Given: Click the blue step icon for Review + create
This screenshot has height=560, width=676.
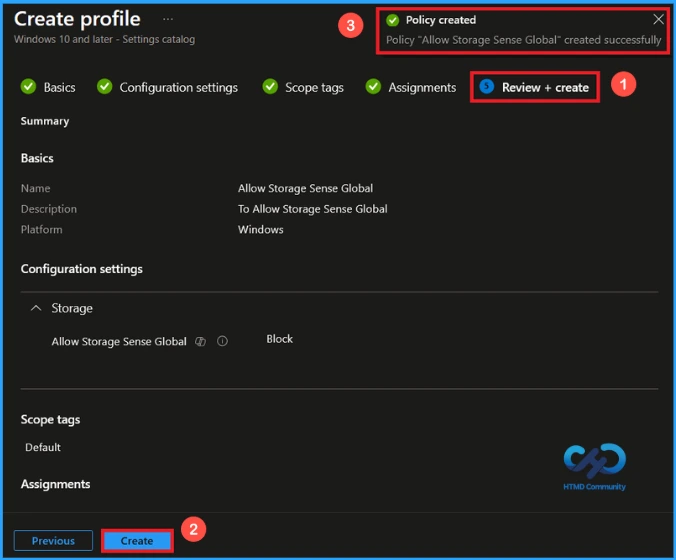Looking at the screenshot, I should click(487, 87).
